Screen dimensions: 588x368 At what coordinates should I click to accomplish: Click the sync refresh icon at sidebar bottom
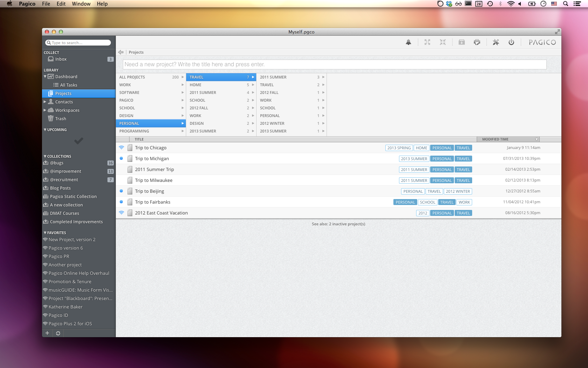pos(58,333)
